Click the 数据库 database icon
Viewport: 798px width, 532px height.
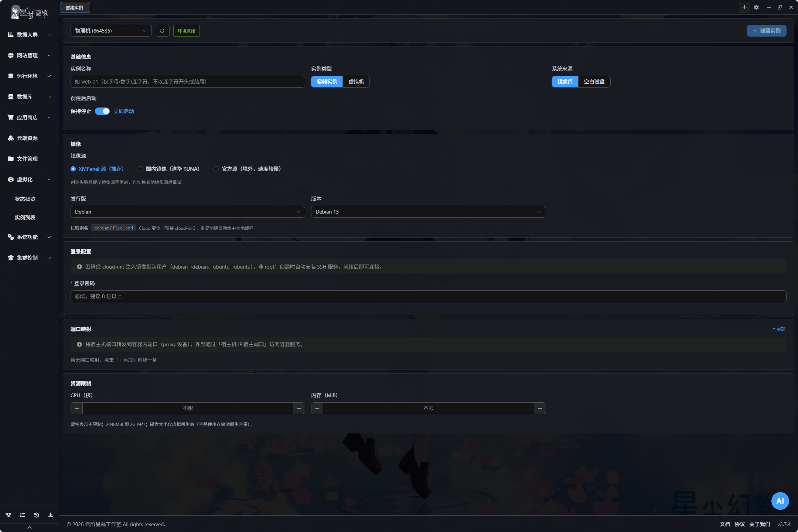[x=11, y=97]
